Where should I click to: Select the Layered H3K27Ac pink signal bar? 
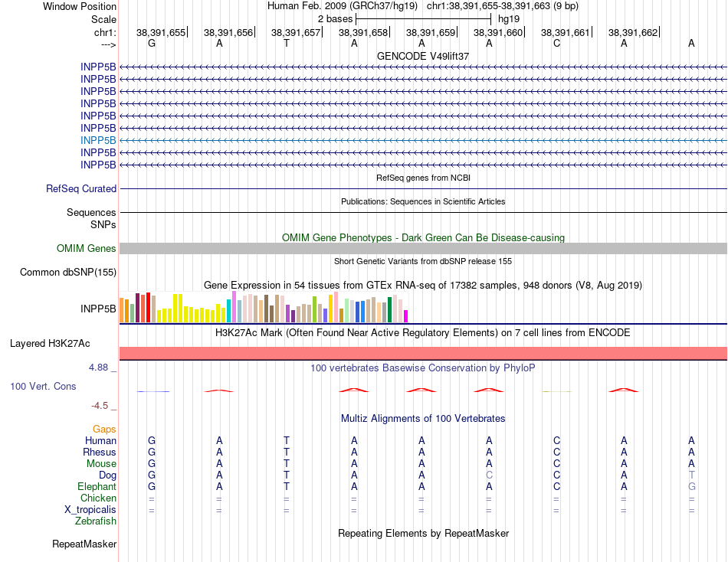pos(423,353)
